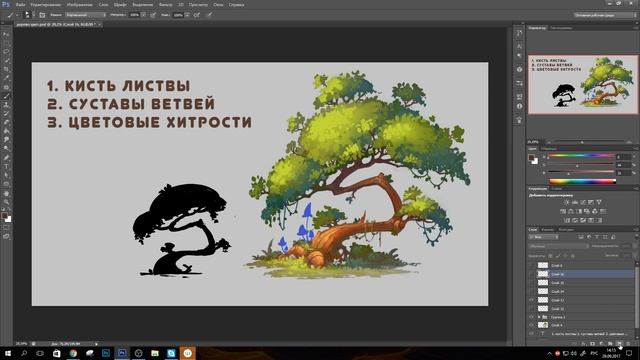
Task: Create a new layer group
Action: click(x=610, y=344)
